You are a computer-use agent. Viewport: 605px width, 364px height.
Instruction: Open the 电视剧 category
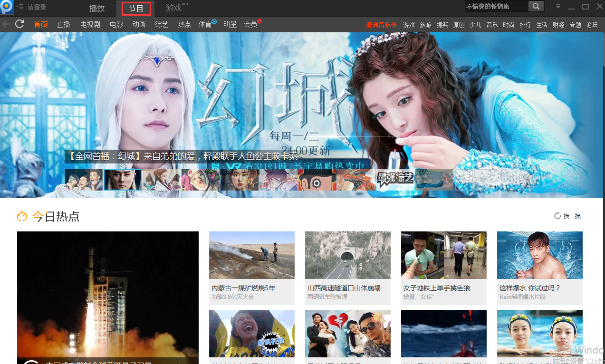point(90,24)
